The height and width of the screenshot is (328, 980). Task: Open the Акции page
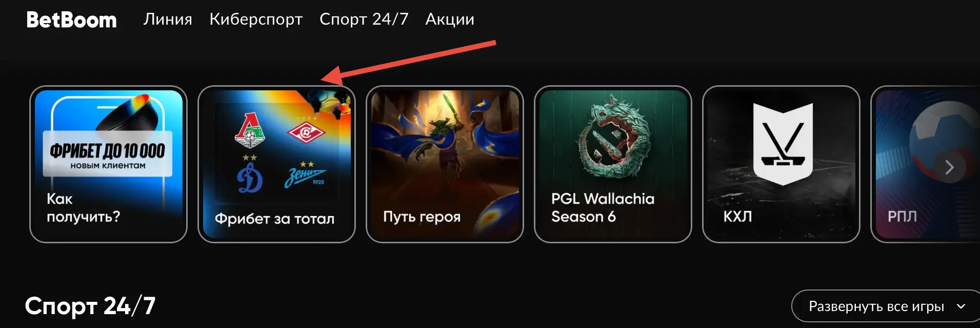click(x=450, y=19)
